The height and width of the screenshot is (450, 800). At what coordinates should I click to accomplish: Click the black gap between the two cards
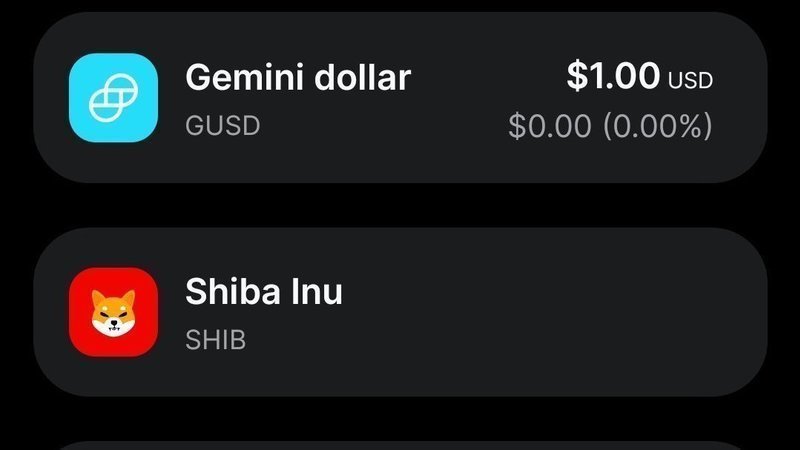click(400, 205)
